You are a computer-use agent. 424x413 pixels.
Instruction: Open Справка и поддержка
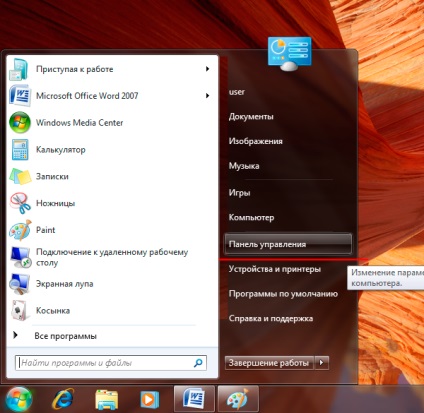point(271,318)
